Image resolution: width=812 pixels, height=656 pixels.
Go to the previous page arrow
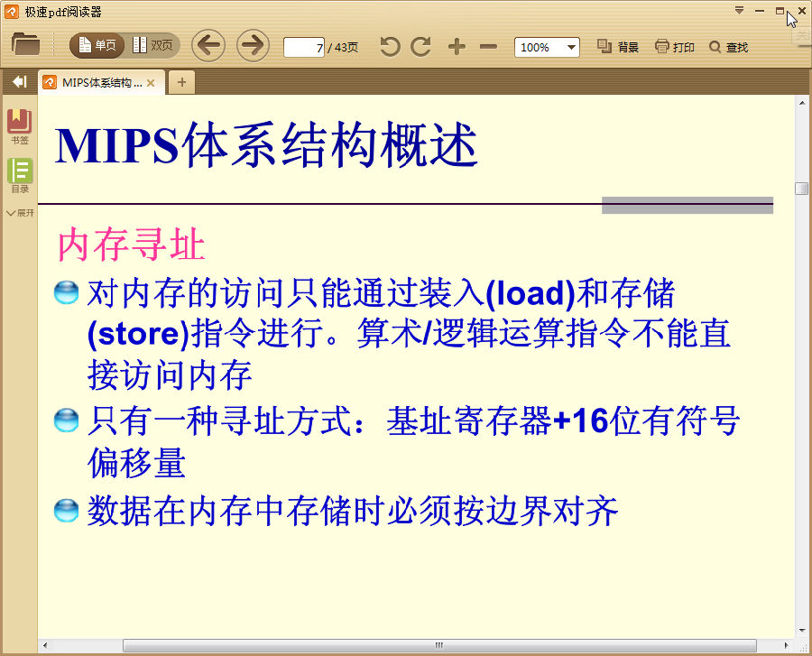pyautogui.click(x=208, y=45)
